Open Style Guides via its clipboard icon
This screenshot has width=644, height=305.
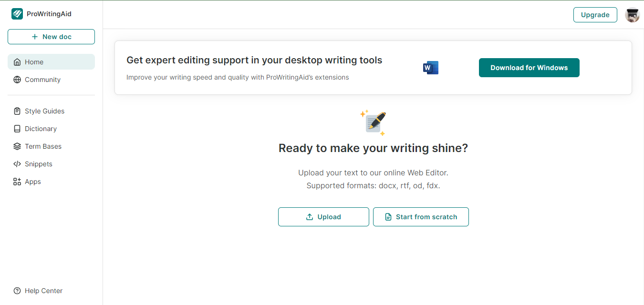click(17, 111)
